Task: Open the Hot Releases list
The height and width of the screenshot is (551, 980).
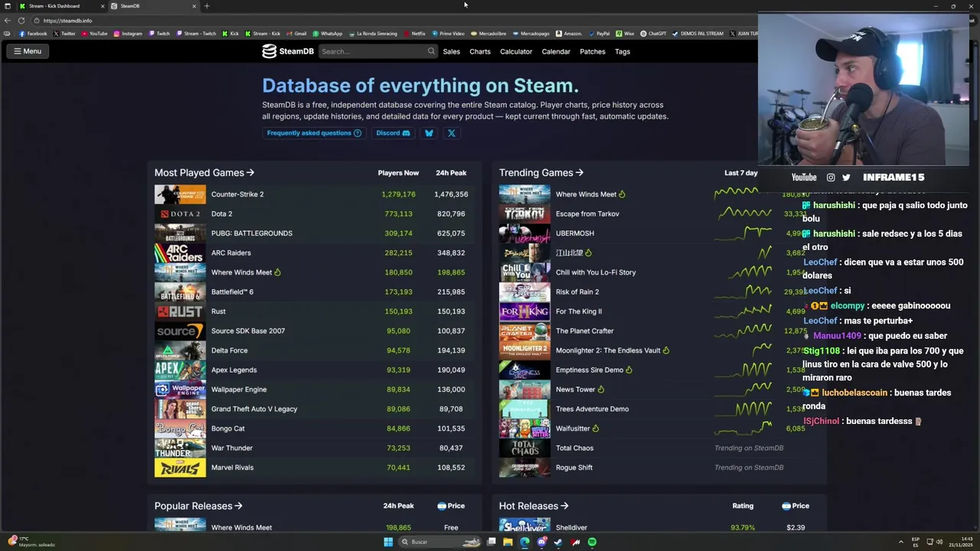Action: point(534,506)
